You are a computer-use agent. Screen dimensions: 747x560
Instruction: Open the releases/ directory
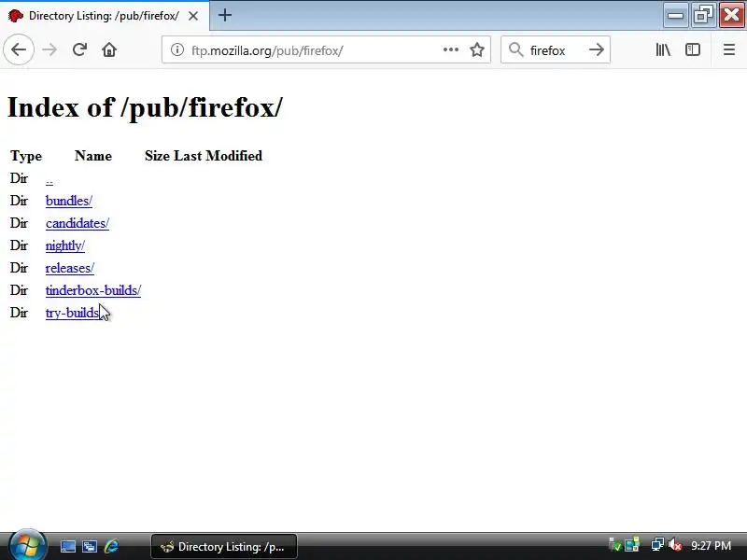(x=69, y=268)
